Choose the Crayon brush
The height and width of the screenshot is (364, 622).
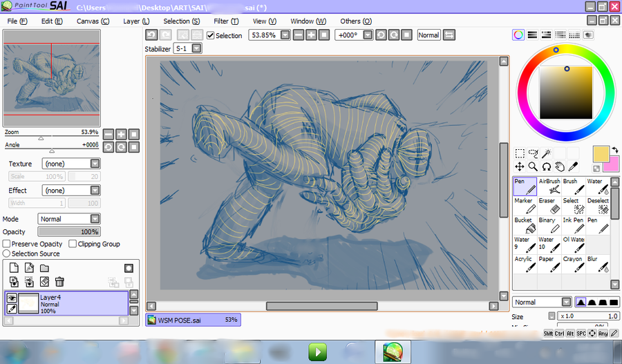574,264
